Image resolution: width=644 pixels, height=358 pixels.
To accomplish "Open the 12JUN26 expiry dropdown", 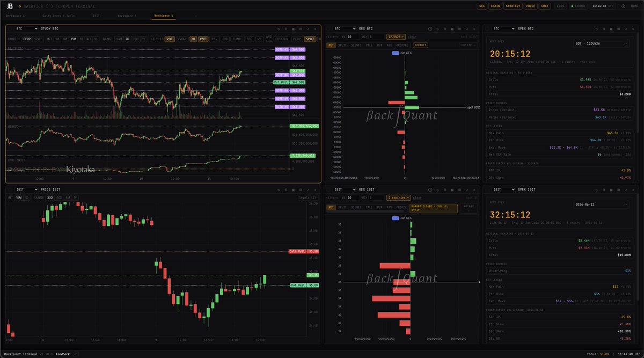I will coord(396,37).
